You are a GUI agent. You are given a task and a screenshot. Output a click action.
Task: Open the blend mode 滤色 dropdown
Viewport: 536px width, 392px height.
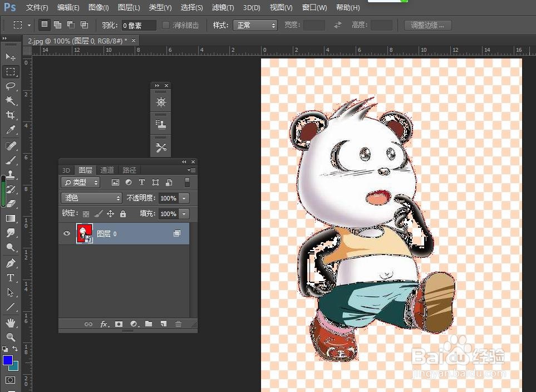pyautogui.click(x=91, y=198)
